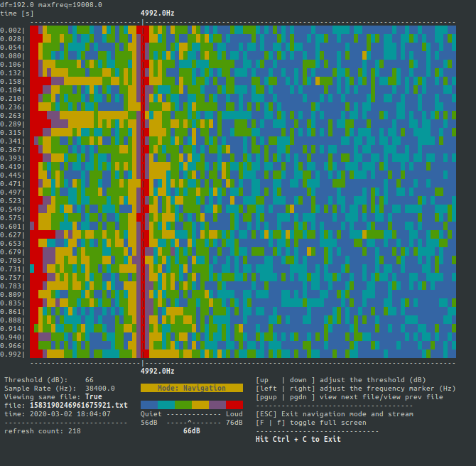Click the green swatch in the legend
Viewport: 476px width, 466px height.
point(183,404)
